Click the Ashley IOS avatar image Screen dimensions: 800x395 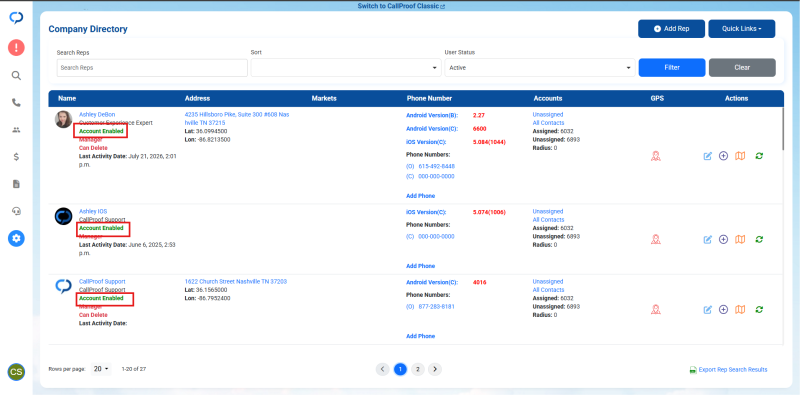[x=63, y=216]
